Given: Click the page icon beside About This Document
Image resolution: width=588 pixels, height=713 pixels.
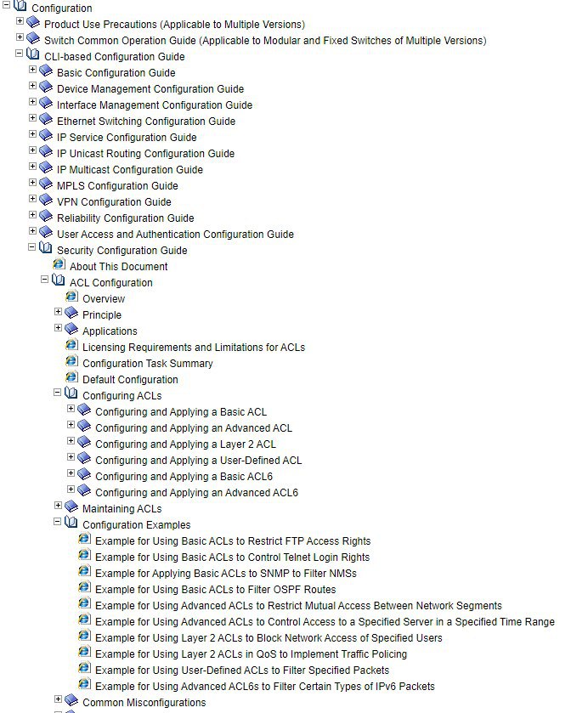Looking at the screenshot, I should click(59, 263).
